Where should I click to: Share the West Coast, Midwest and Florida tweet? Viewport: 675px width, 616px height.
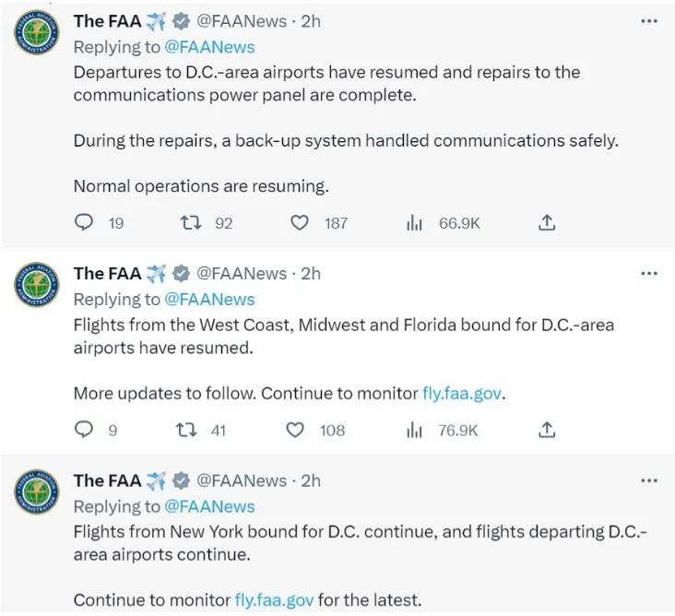tap(546, 430)
